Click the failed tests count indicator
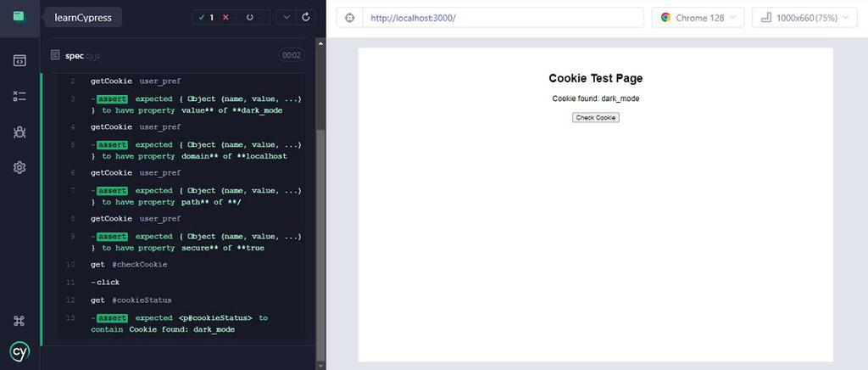The image size is (868, 370). click(229, 17)
